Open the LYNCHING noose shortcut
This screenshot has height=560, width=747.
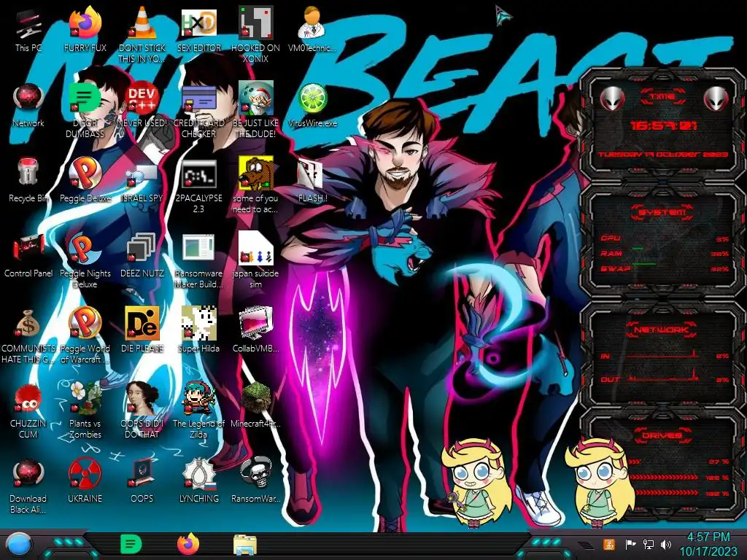coord(199,481)
